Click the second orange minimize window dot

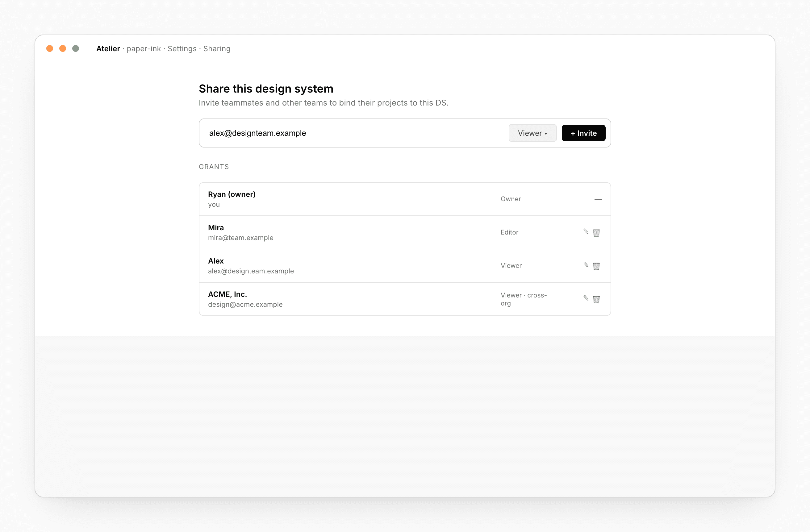tap(63, 49)
